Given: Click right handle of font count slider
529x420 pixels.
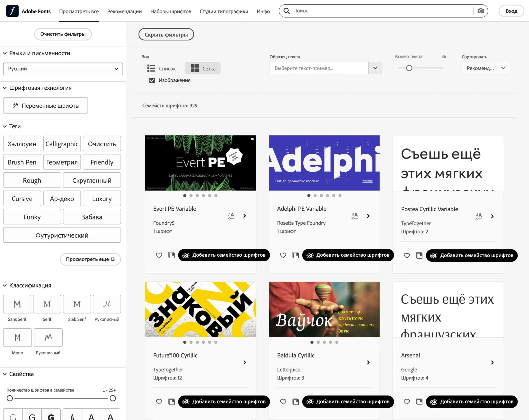Looking at the screenshot, I should [113, 398].
